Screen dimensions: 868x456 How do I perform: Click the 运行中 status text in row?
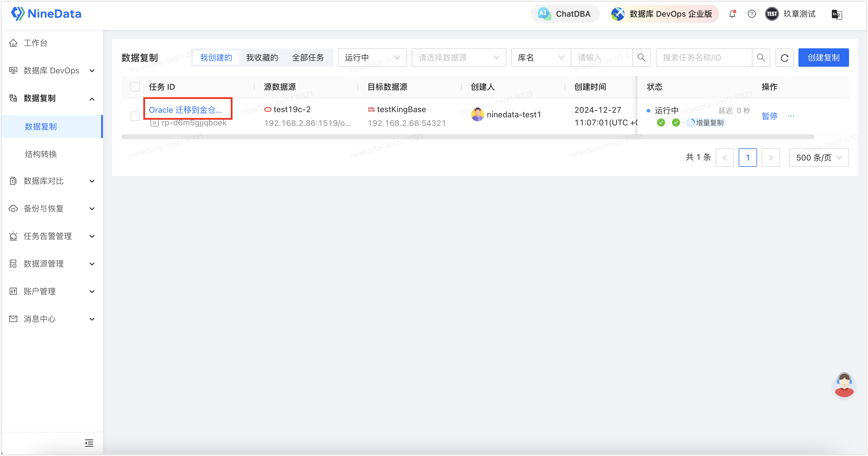[666, 110]
